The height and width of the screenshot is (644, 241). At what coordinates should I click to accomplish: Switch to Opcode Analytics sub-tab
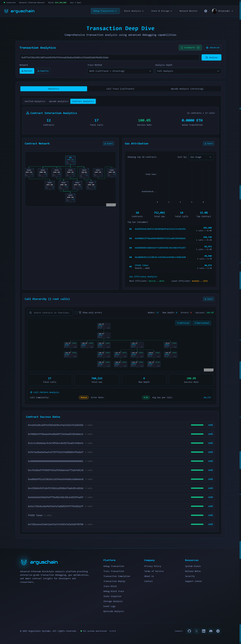coord(59,101)
